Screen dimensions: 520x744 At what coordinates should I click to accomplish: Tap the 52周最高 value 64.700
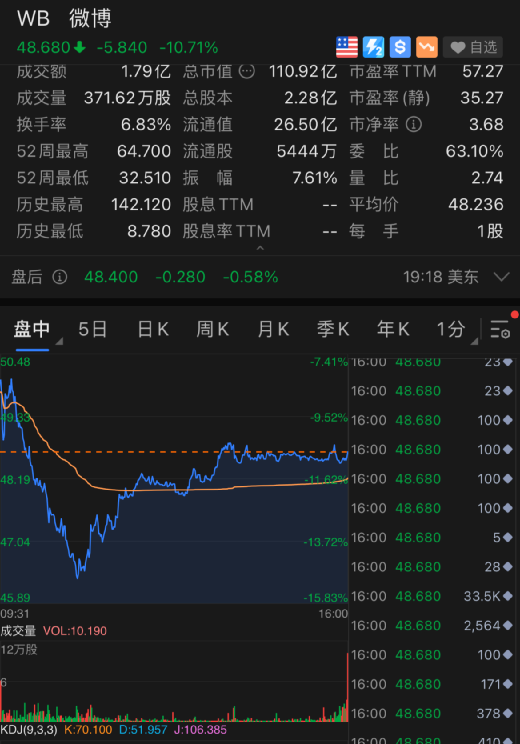pyautogui.click(x=144, y=151)
